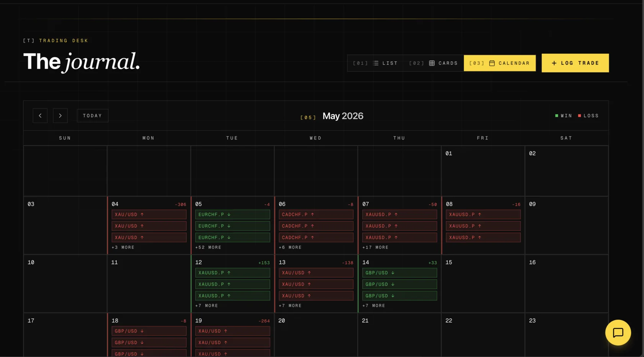Click the +33 total on day 14
The width and height of the screenshot is (644, 357).
[433, 263]
